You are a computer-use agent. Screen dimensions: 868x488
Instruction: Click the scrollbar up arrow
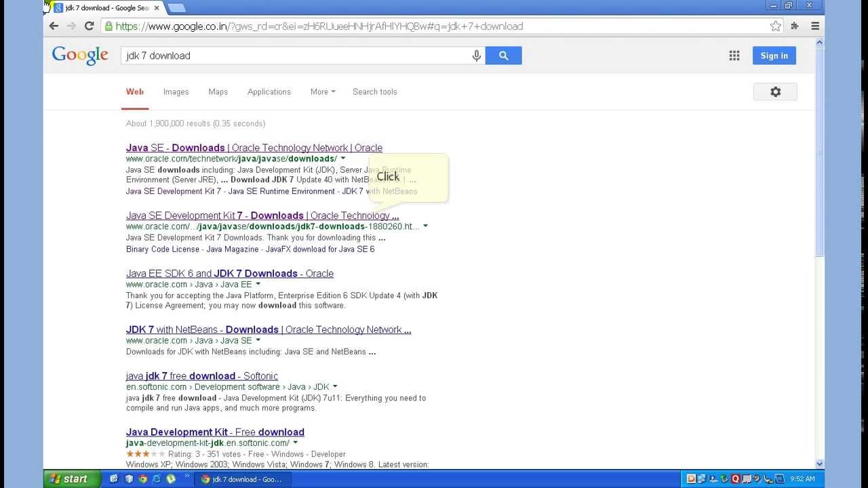click(819, 42)
